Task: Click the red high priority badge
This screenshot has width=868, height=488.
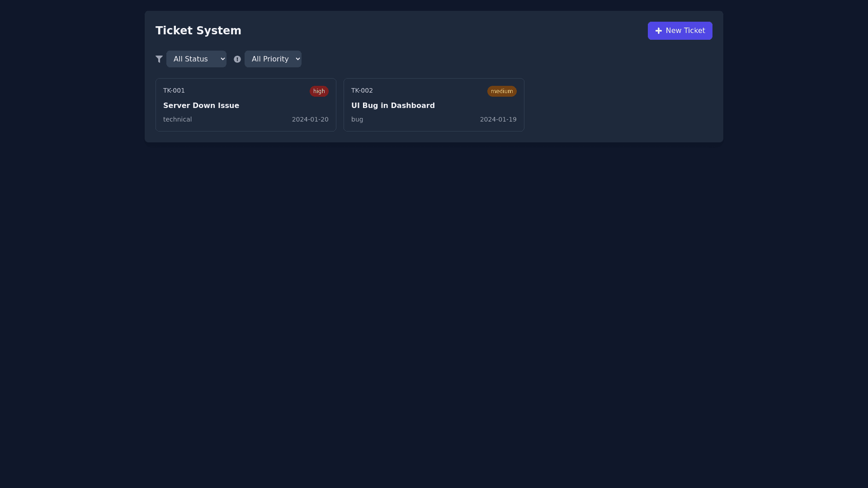Action: coord(319,91)
